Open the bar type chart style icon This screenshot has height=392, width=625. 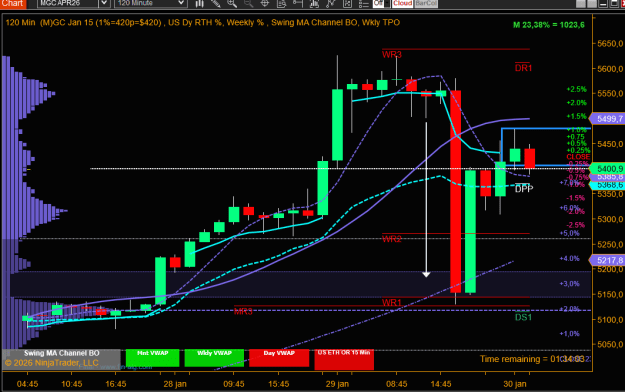199,4
